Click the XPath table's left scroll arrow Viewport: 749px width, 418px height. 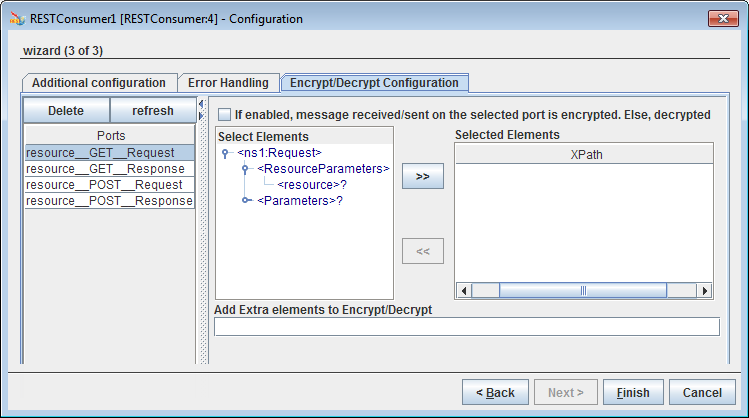(x=463, y=290)
